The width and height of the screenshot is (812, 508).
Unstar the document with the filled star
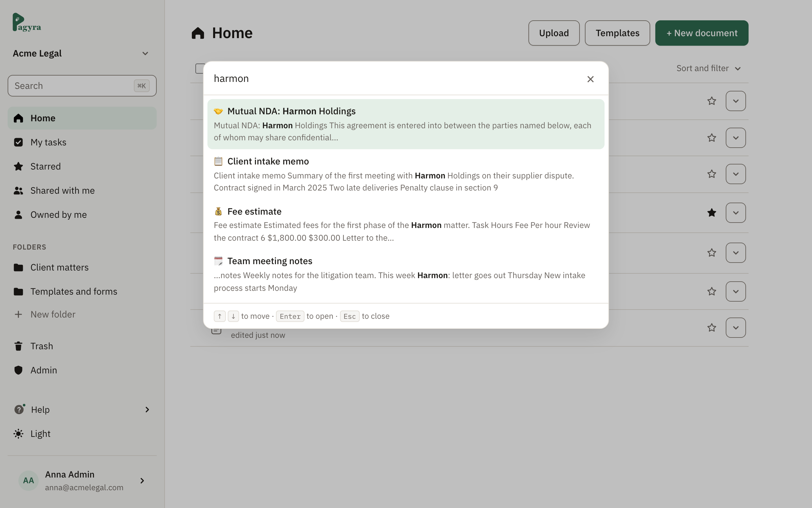(x=711, y=213)
